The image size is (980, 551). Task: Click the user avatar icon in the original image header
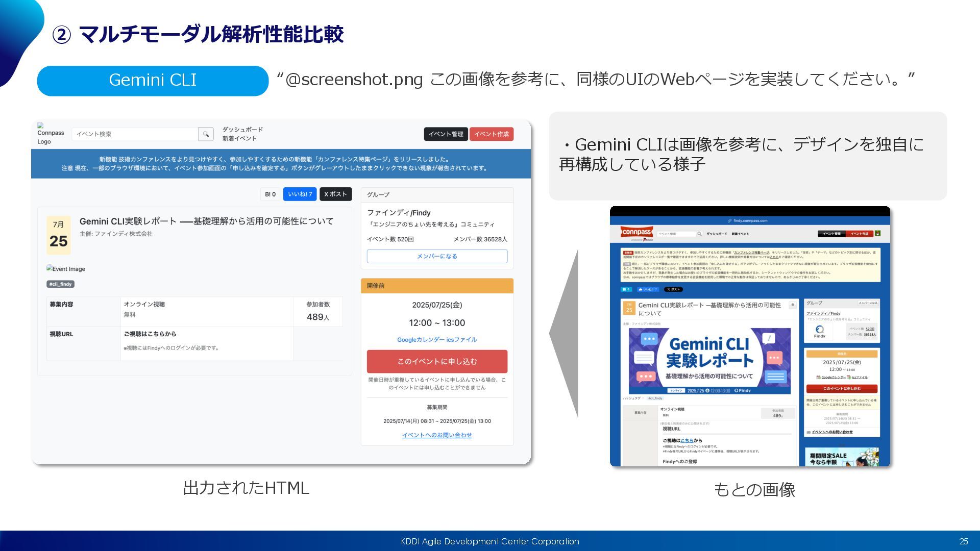click(877, 234)
